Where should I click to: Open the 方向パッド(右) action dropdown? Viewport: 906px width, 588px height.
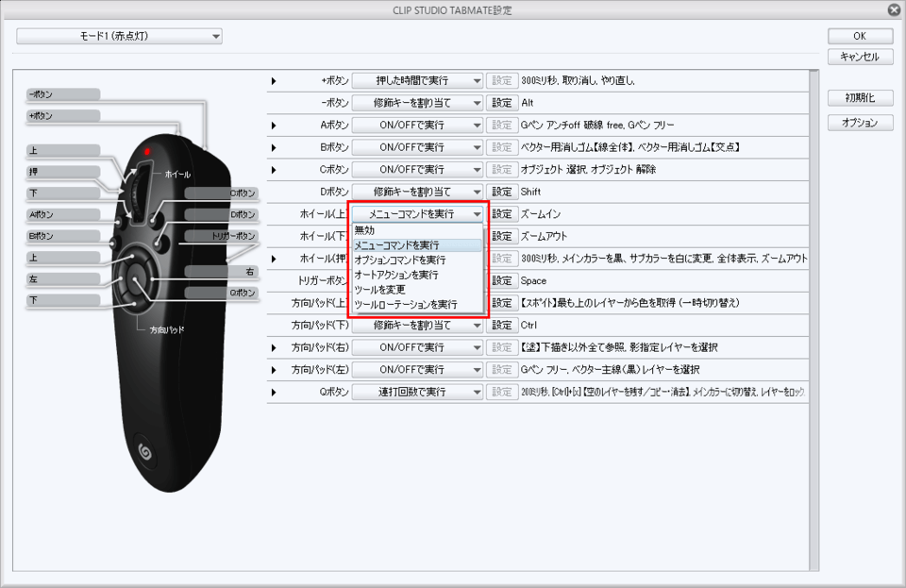click(x=418, y=347)
